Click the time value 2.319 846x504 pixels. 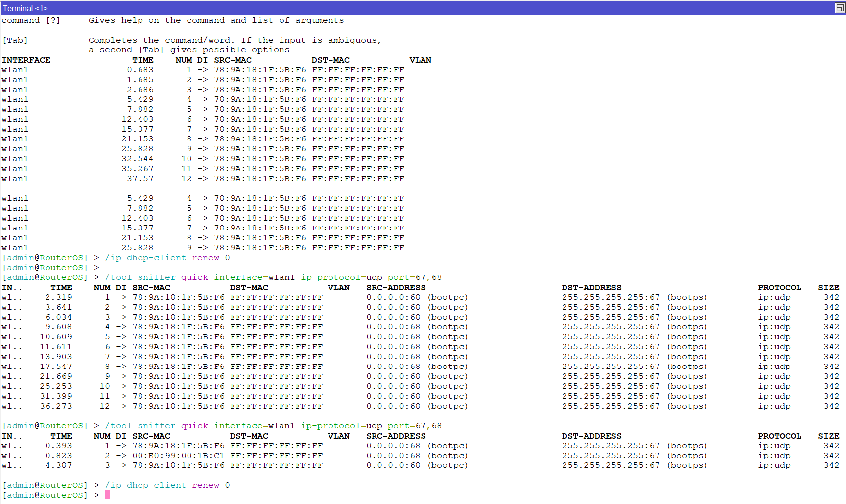click(x=58, y=297)
